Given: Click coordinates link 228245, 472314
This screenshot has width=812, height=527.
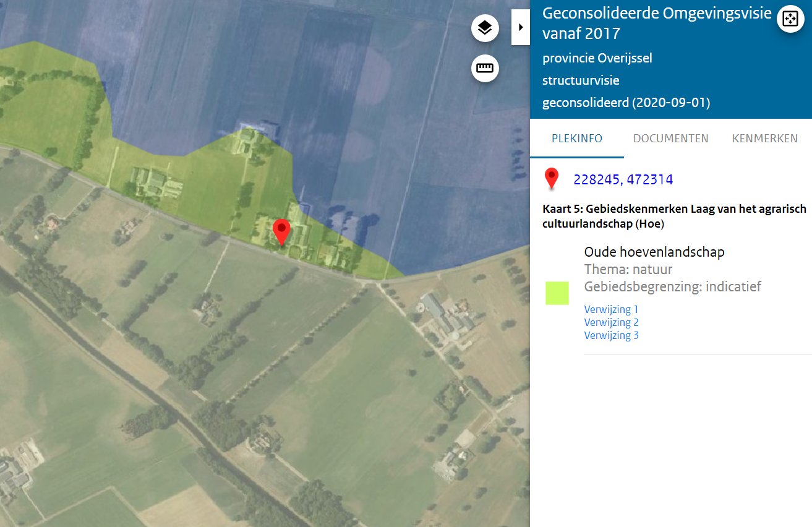Looking at the screenshot, I should (x=623, y=180).
